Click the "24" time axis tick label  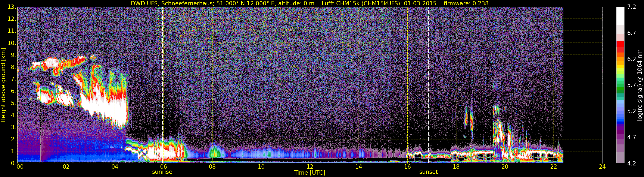602,167
